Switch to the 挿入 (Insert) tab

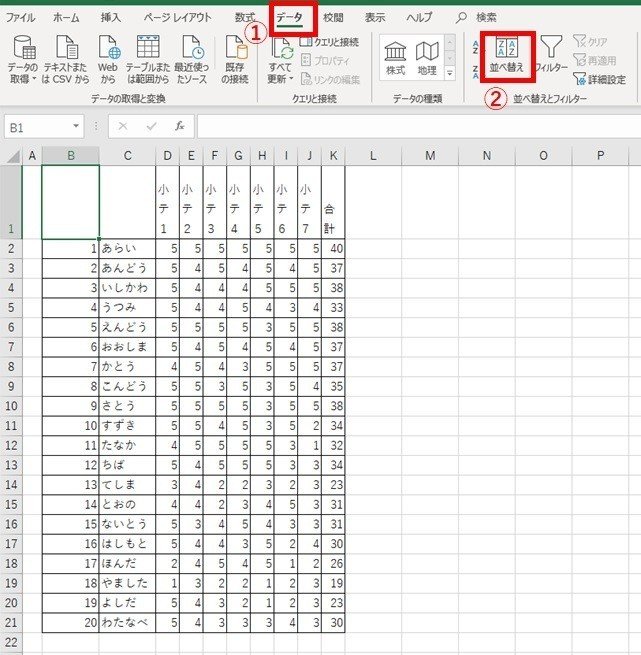click(110, 18)
